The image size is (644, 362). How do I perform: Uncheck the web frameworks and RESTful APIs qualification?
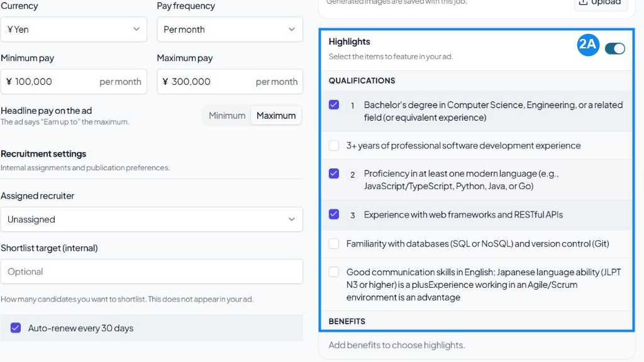click(334, 214)
